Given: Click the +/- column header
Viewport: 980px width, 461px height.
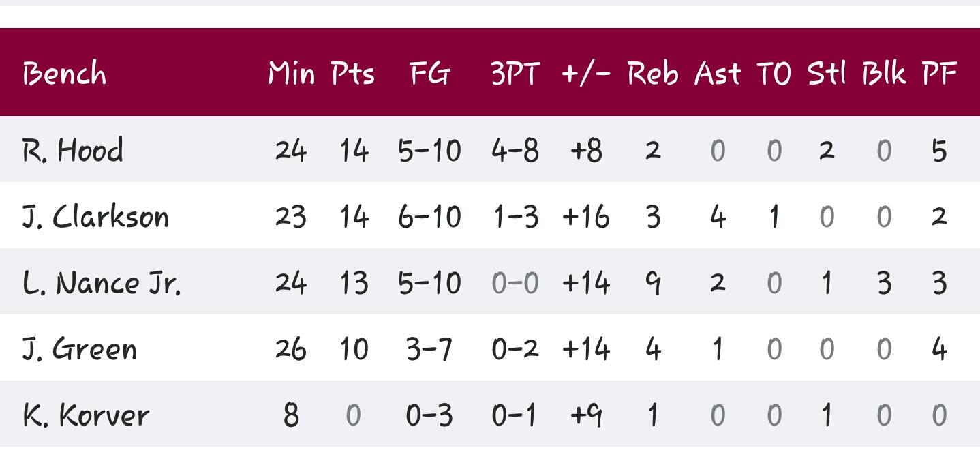Looking at the screenshot, I should 586,73.
